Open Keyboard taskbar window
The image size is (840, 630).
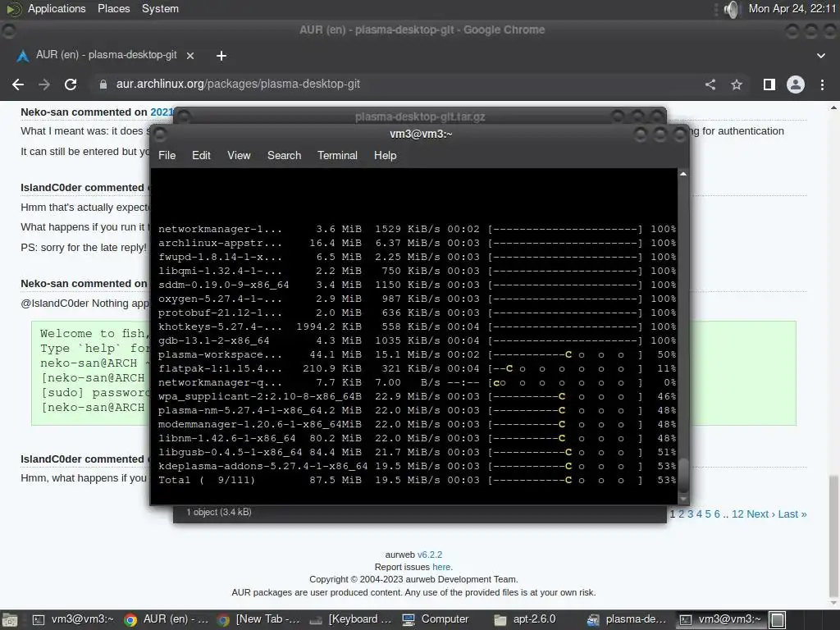351,620
